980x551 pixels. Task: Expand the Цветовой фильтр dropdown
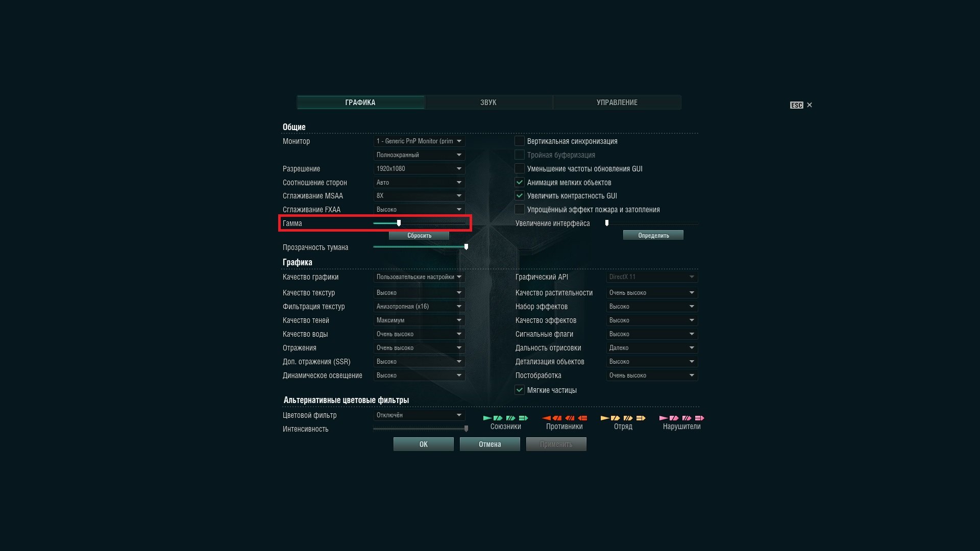coord(419,415)
